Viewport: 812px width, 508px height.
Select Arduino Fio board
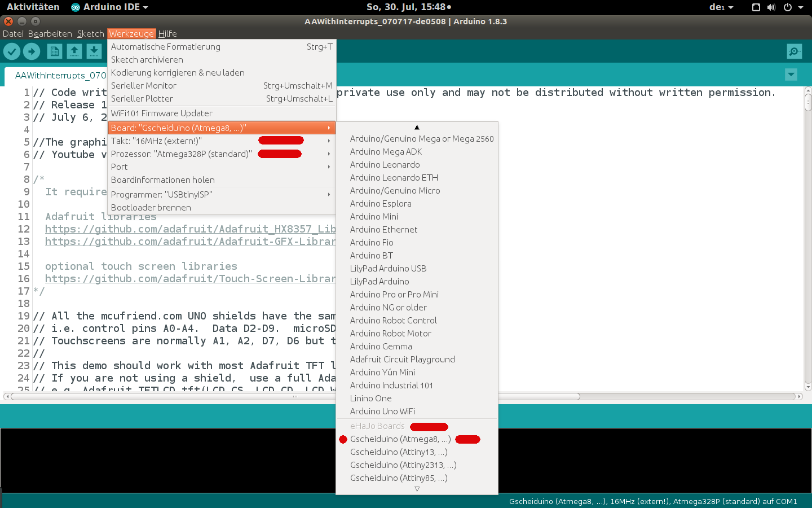click(417, 243)
